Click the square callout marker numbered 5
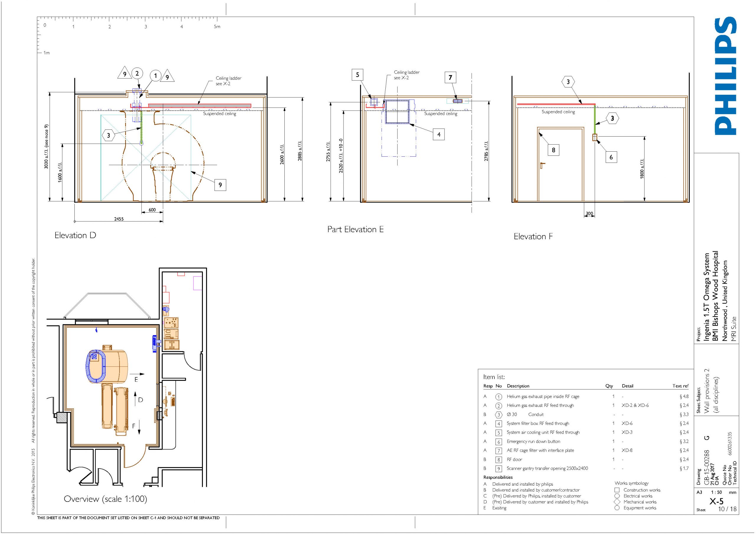Screen dimensions: 756x534 (358, 75)
